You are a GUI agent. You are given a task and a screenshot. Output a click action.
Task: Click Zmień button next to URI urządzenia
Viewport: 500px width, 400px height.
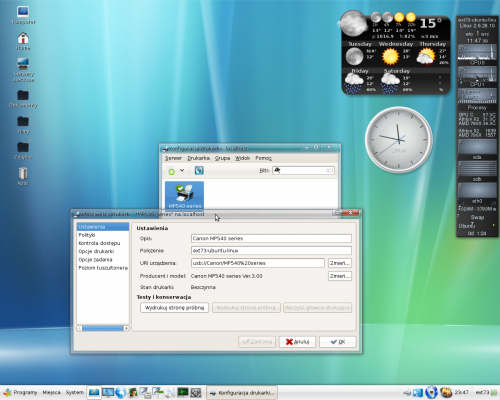(x=340, y=263)
